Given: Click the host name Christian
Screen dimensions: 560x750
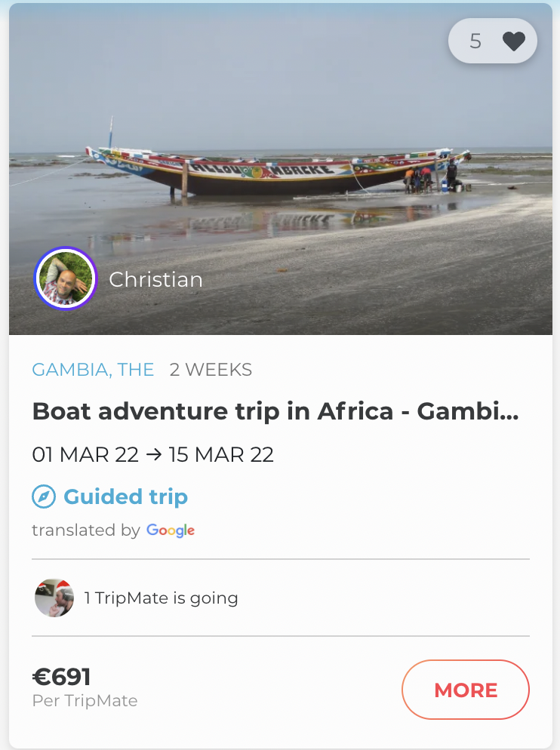Looking at the screenshot, I should click(155, 280).
